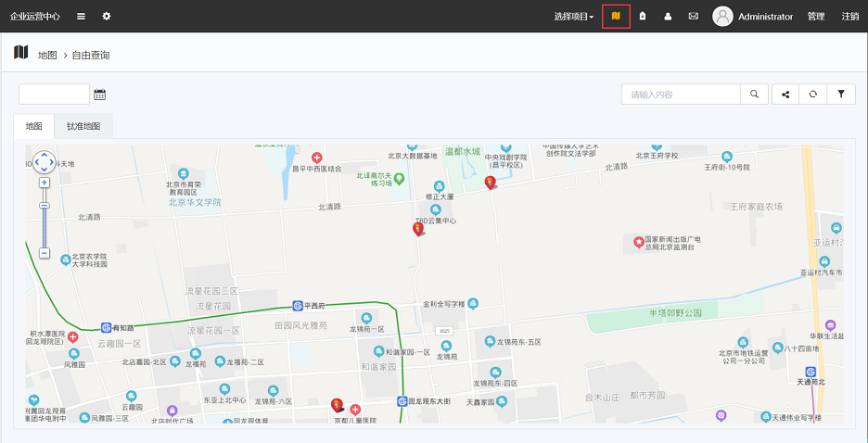Click the red marker near TBD云集中心

[418, 228]
